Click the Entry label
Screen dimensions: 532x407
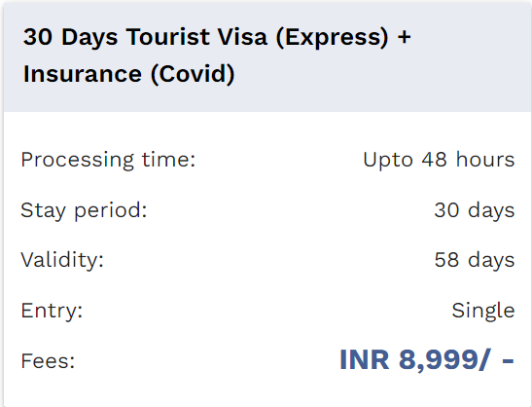tap(52, 311)
